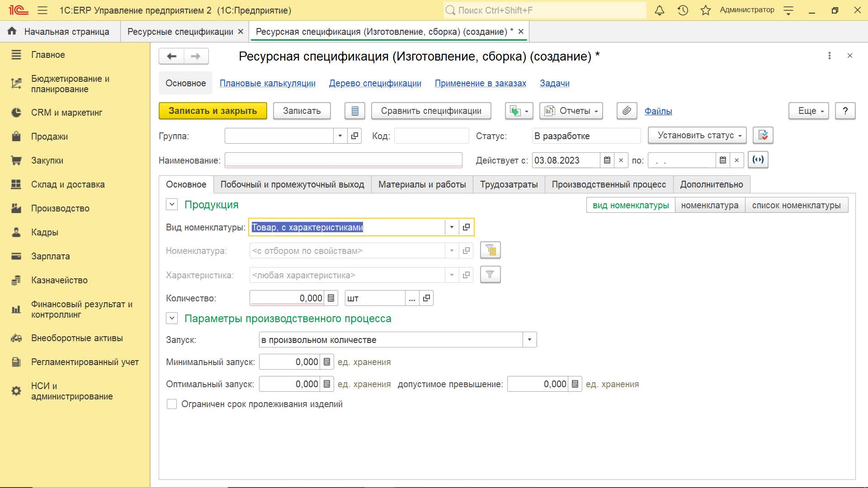Go forward with the right arrow button
The height and width of the screenshot is (488, 868).
tap(196, 56)
